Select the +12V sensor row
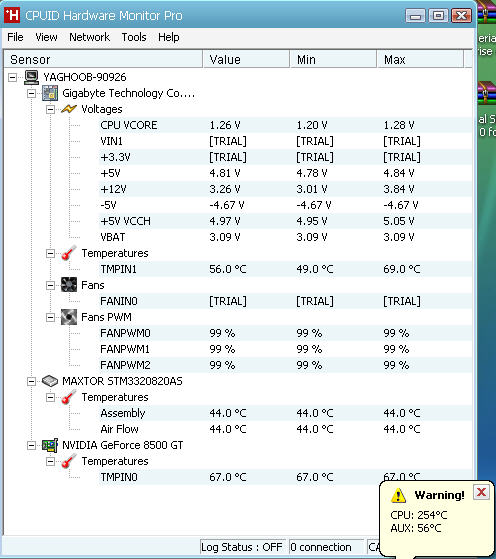Screen dimensions: 496x559 click(x=285, y=189)
